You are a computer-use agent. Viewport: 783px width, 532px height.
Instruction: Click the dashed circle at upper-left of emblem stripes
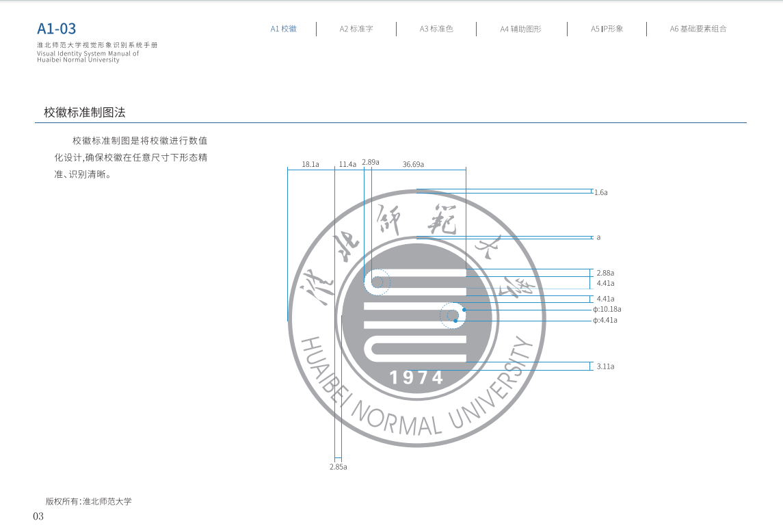(x=377, y=282)
